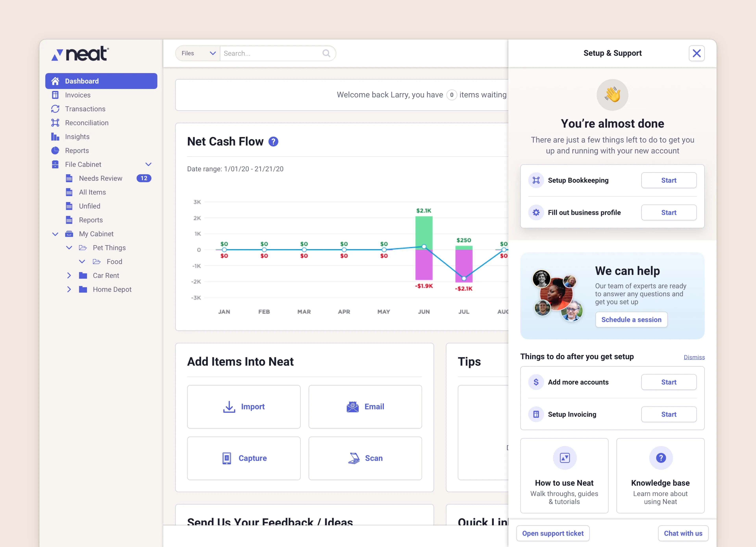Expand the Car Rent folder chevron
The image size is (756, 547).
[x=69, y=275]
